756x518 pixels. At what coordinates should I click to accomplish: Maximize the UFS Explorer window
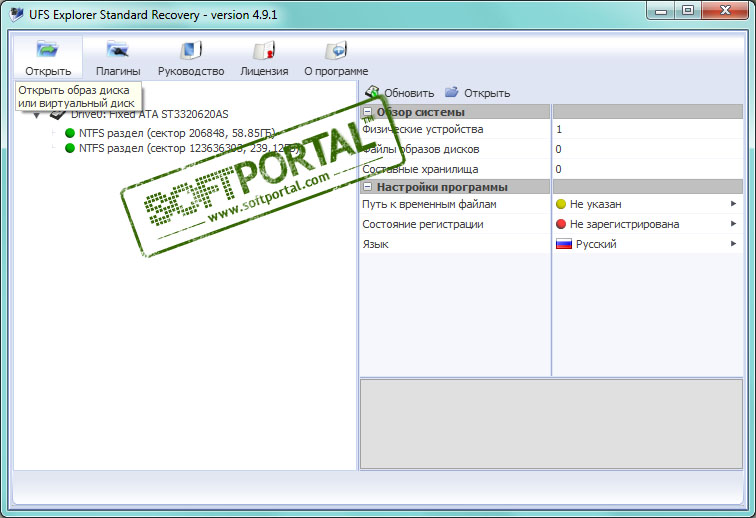(688, 11)
